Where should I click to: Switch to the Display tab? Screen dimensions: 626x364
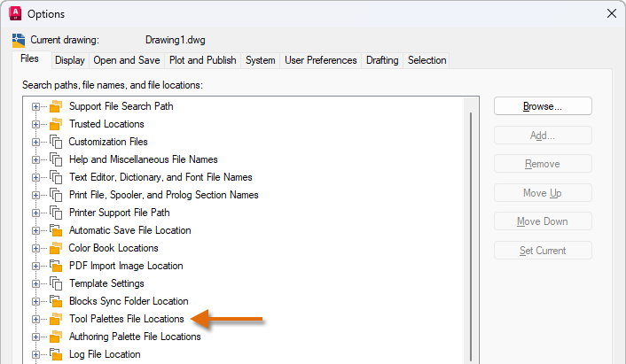(x=69, y=60)
